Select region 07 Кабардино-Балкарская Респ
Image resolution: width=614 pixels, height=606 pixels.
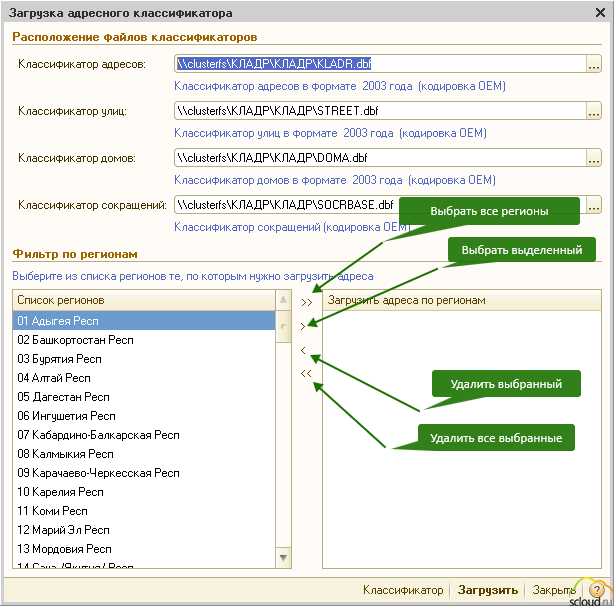pyautogui.click(x=144, y=435)
